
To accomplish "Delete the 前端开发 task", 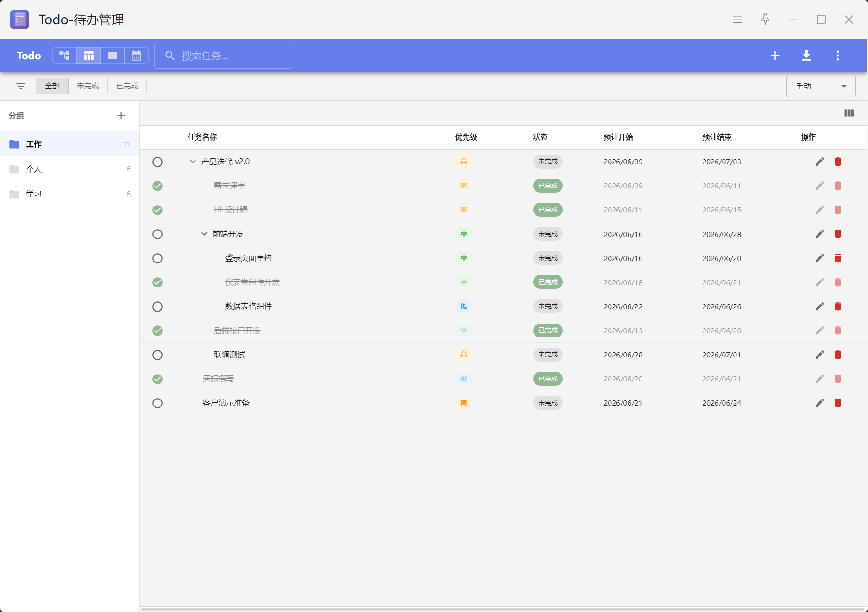I will 838,234.
